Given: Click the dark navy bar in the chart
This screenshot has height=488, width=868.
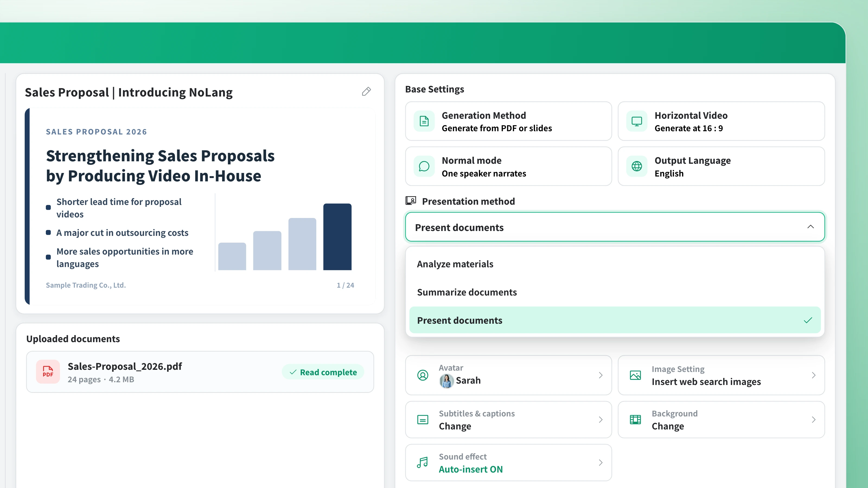Looking at the screenshot, I should click(x=337, y=237).
